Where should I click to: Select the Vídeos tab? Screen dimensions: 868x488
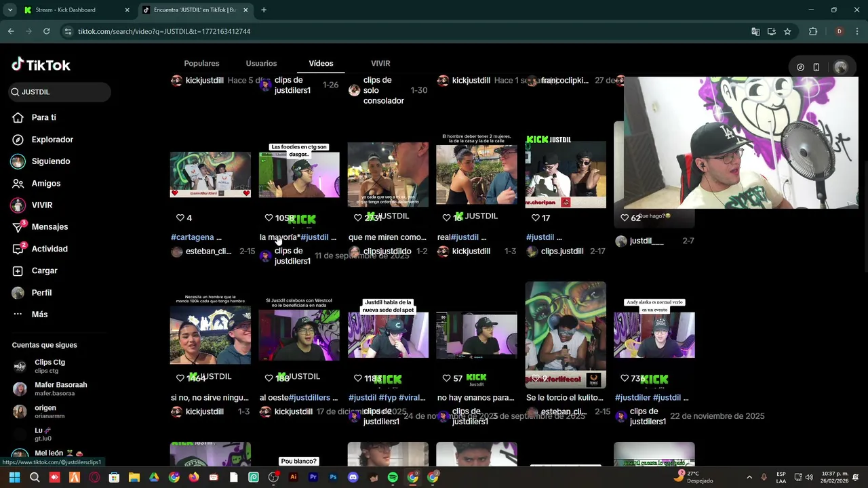[x=321, y=63]
